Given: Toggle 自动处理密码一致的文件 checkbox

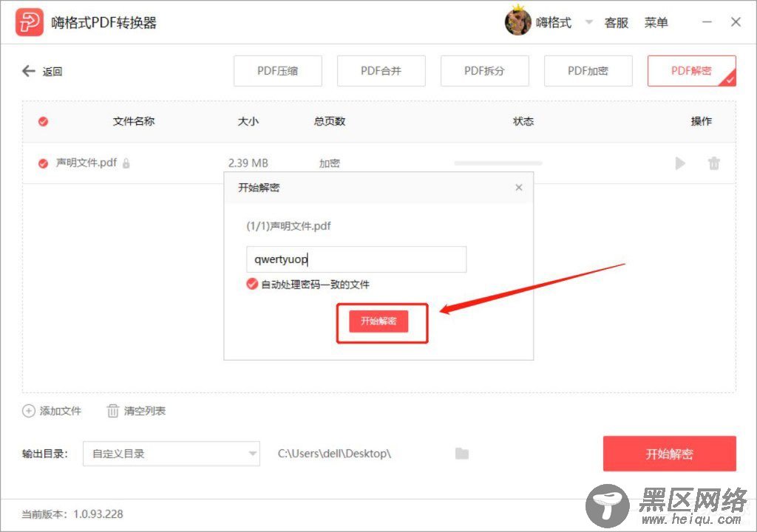Looking at the screenshot, I should tap(252, 284).
